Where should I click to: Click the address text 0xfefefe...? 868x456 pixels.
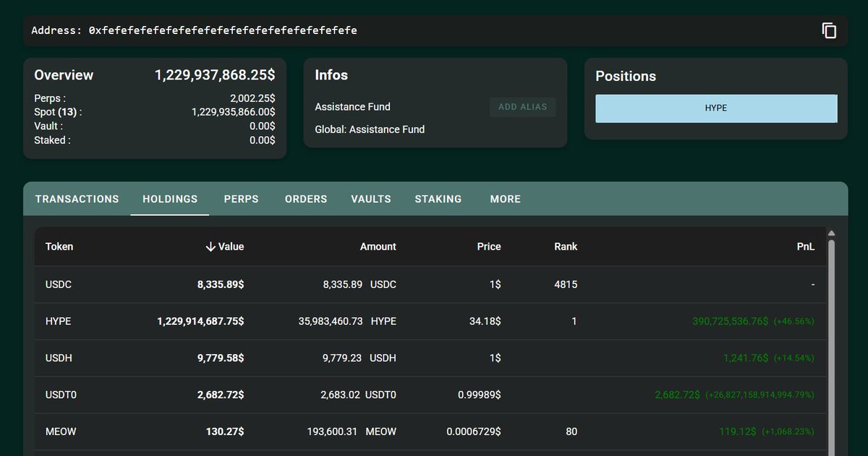click(223, 30)
